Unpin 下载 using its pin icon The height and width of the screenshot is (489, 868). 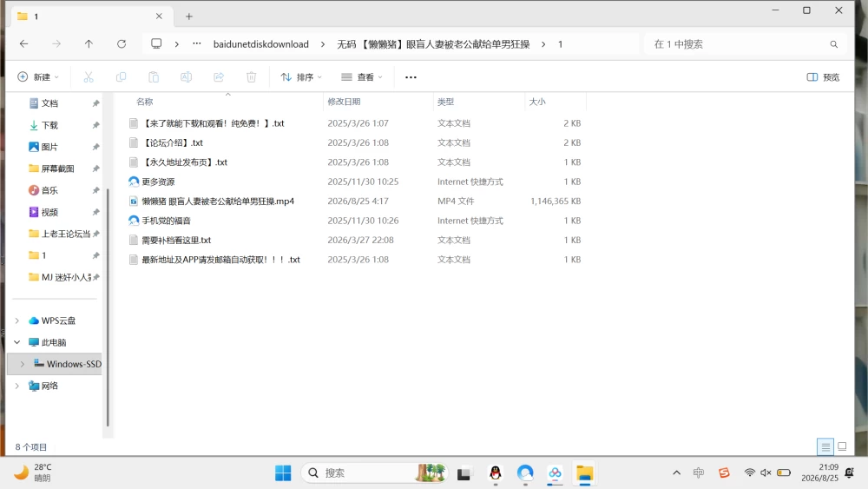tap(95, 125)
